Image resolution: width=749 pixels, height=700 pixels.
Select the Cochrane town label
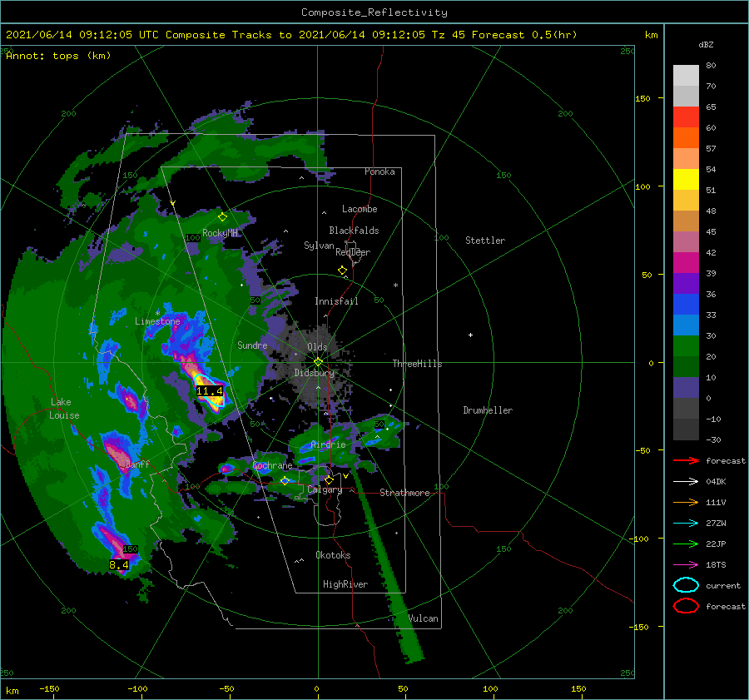click(x=272, y=465)
